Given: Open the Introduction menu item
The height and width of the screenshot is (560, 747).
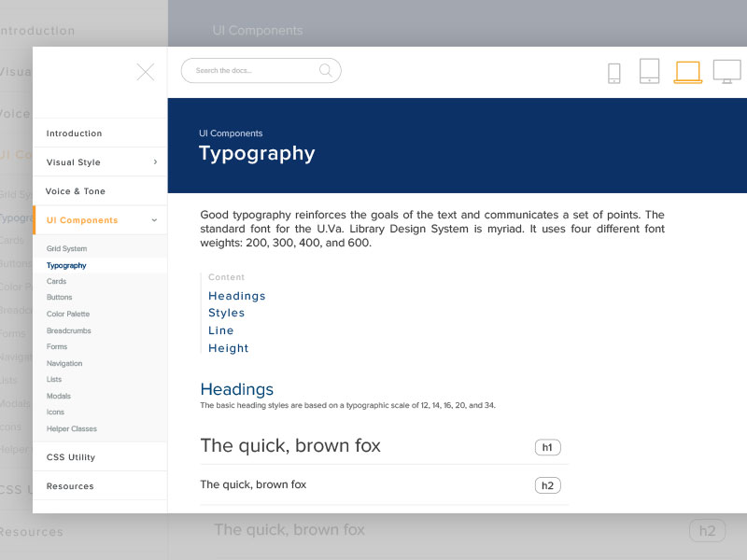Looking at the screenshot, I should click(100, 133).
